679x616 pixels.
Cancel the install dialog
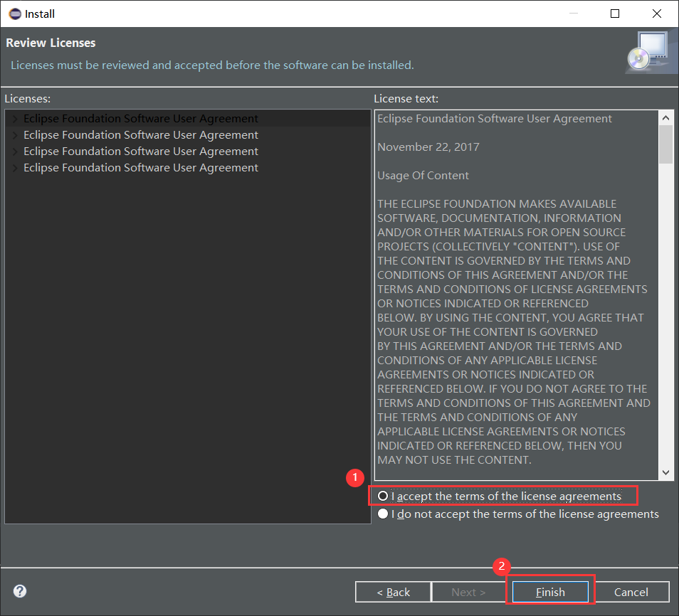[x=631, y=592]
